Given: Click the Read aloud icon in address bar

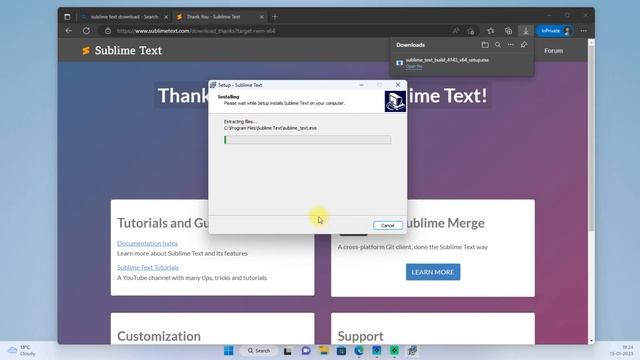Looking at the screenshot, I should point(456,31).
